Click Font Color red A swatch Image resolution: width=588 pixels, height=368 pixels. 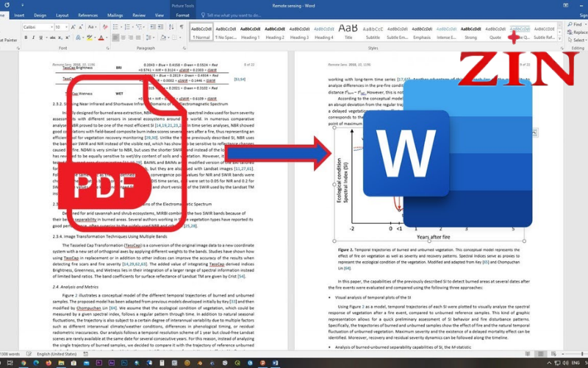[x=101, y=38]
